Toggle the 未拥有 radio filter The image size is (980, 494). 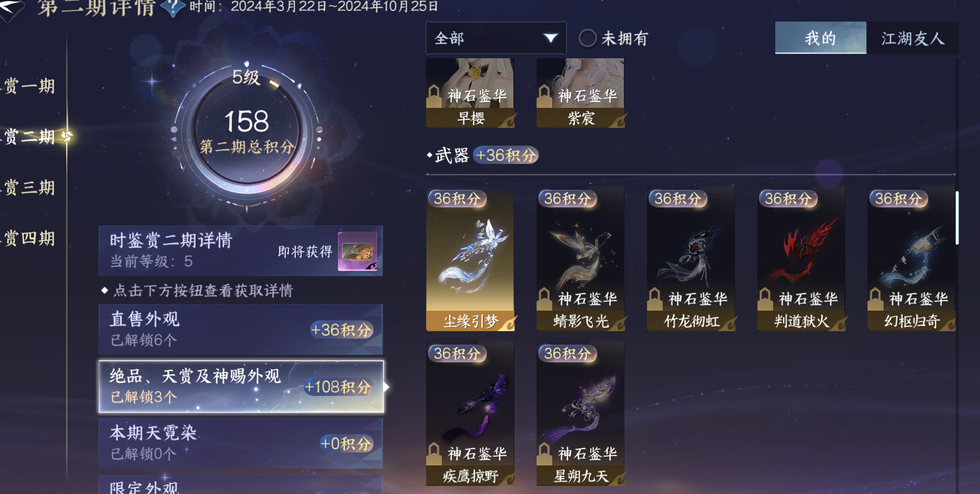[587, 38]
